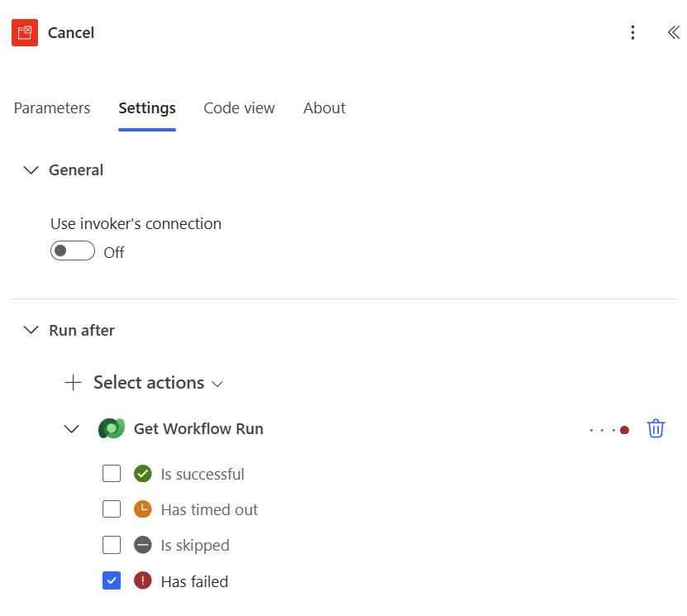Uncheck the Has failed checkbox

(x=112, y=581)
